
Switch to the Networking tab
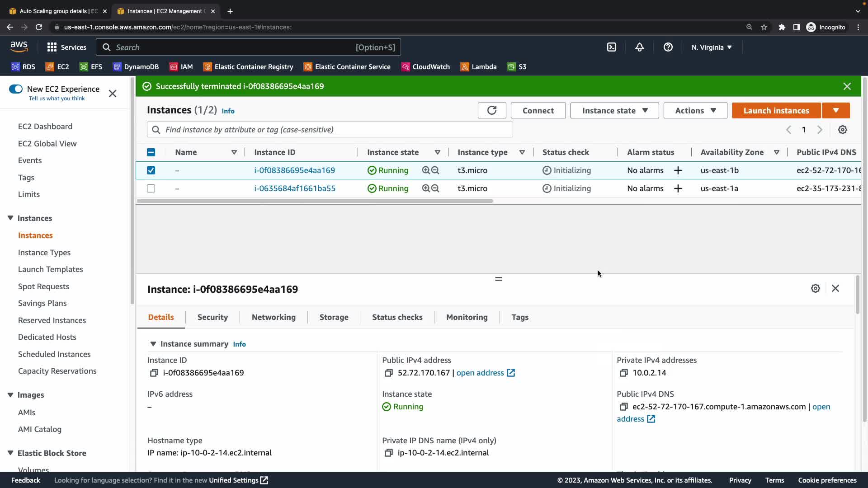click(274, 317)
